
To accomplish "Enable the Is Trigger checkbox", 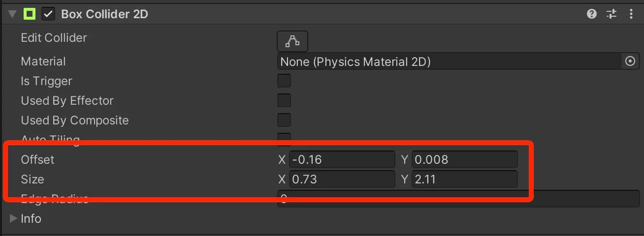I will (x=284, y=81).
